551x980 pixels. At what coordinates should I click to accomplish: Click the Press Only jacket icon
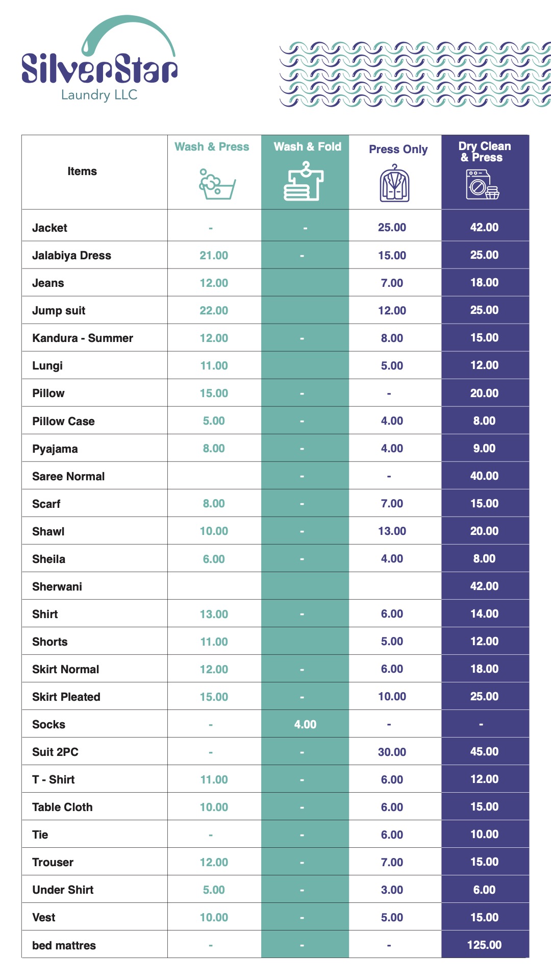click(x=394, y=183)
